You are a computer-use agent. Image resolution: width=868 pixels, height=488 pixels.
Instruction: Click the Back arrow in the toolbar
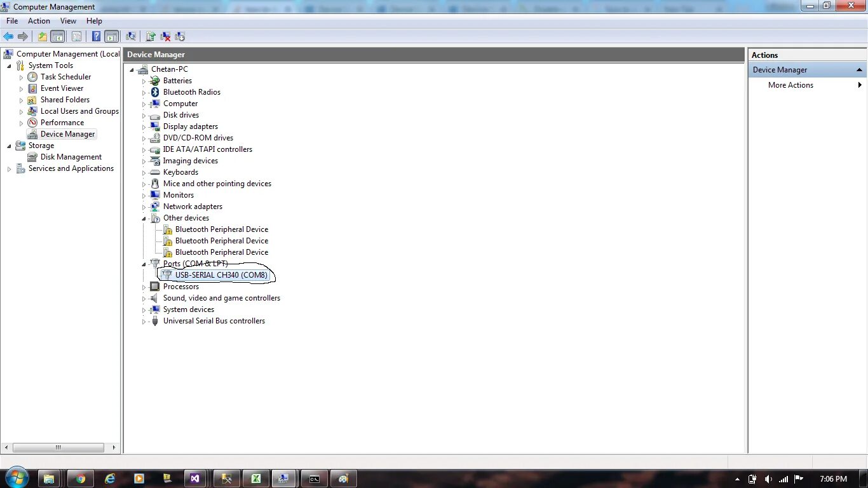tap(8, 37)
